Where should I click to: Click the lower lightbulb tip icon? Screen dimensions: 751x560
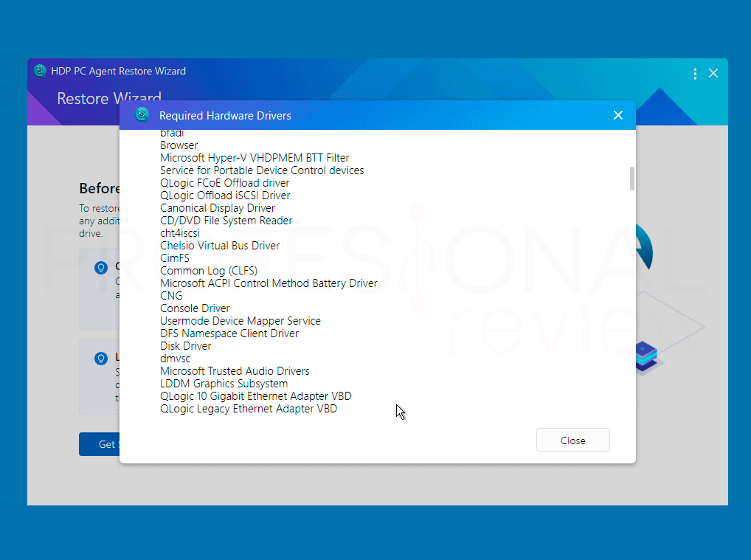[101, 359]
